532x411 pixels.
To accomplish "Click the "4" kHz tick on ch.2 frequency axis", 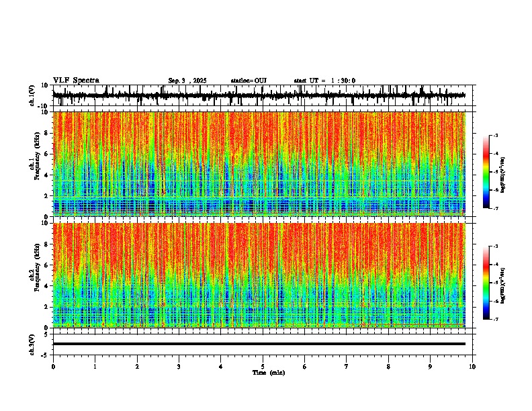I will pyautogui.click(x=47, y=286).
